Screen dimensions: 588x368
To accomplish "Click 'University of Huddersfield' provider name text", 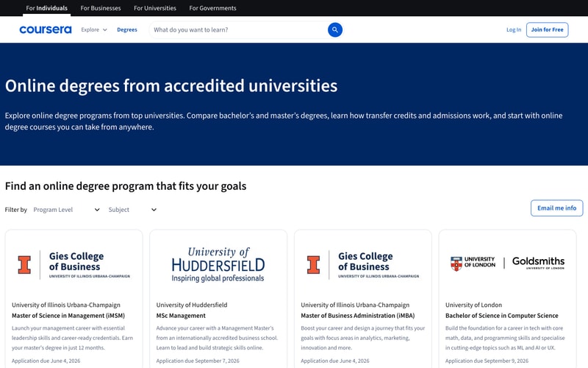I will pyautogui.click(x=192, y=305).
